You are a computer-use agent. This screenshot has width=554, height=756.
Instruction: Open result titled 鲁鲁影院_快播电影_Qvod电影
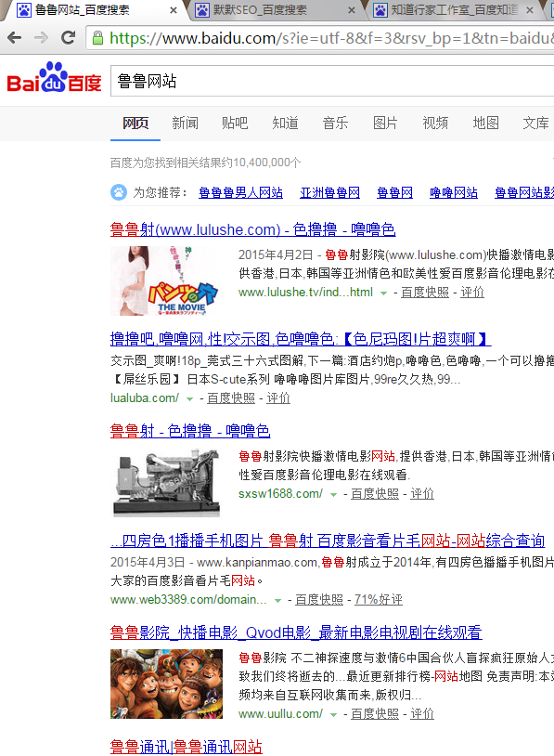point(296,632)
